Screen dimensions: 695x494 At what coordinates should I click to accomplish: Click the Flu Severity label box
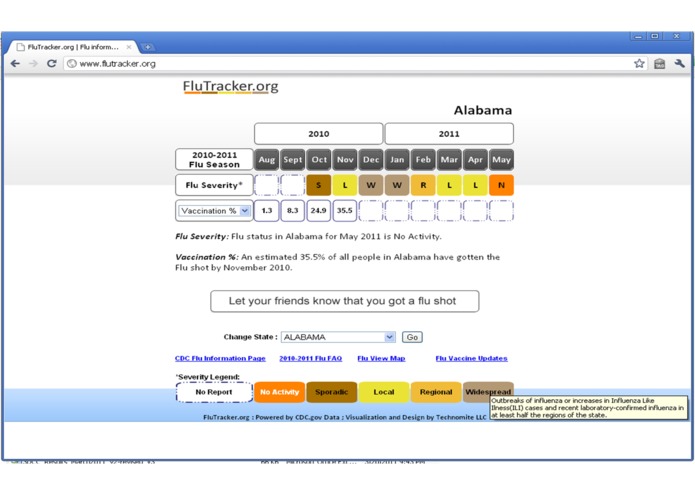click(x=214, y=185)
